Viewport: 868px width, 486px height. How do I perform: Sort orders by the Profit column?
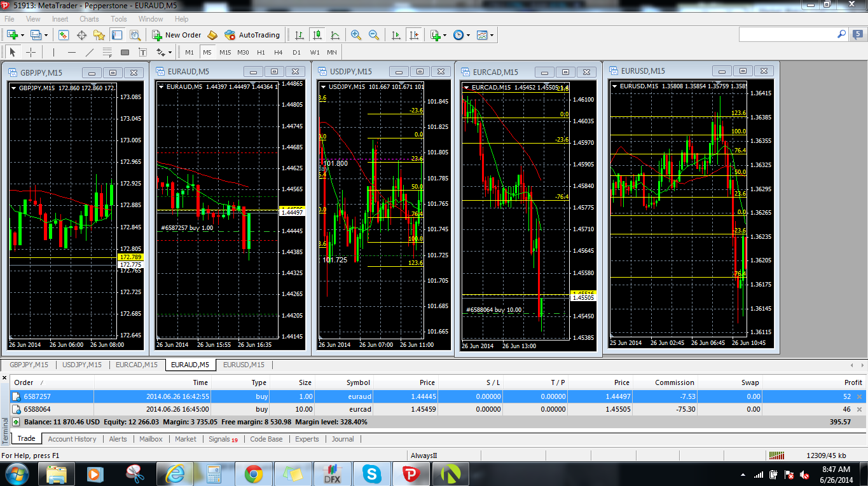[814, 382]
